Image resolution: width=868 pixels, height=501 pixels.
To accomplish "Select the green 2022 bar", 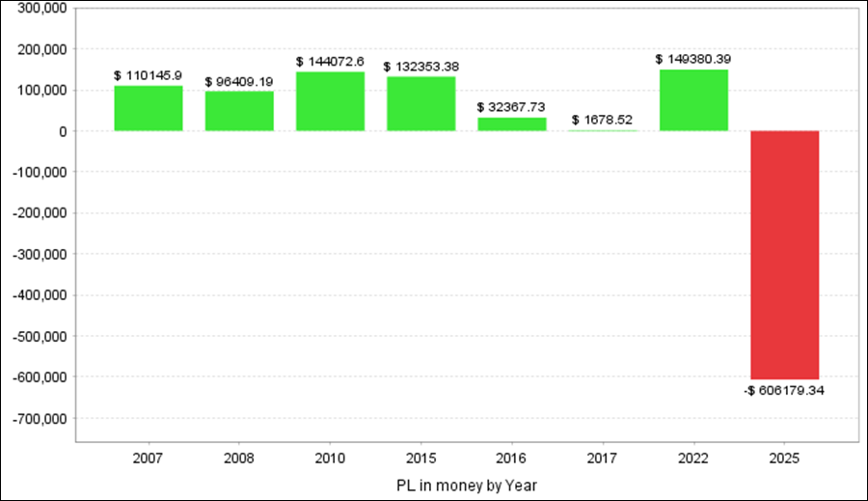I will point(693,100).
